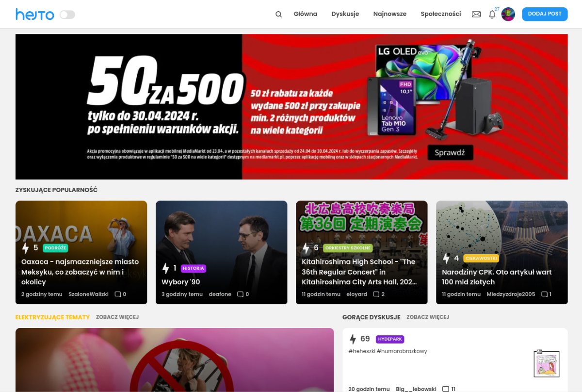Image resolution: width=582 pixels, height=392 pixels.
Task: Open comments on the Narodziny CPK post
Action: [547, 294]
